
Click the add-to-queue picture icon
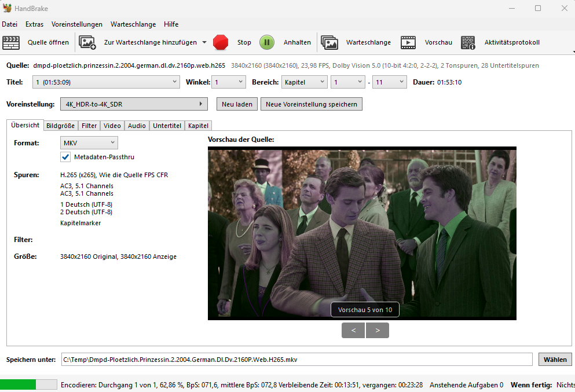click(87, 42)
